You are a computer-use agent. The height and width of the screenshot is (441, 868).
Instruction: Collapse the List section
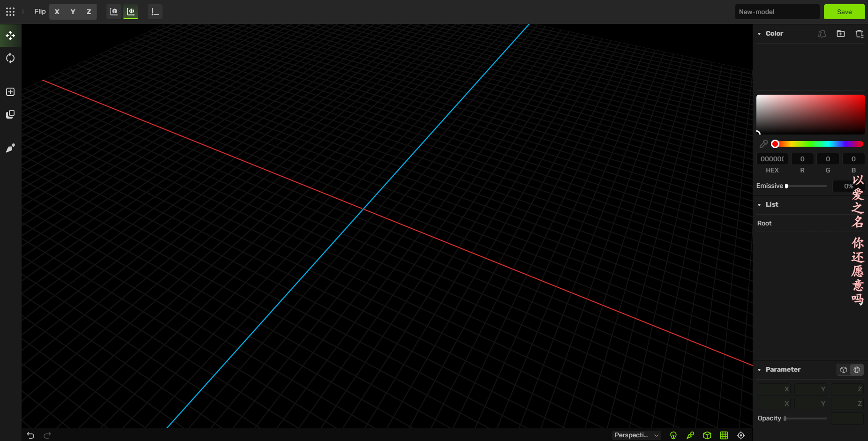(759, 205)
